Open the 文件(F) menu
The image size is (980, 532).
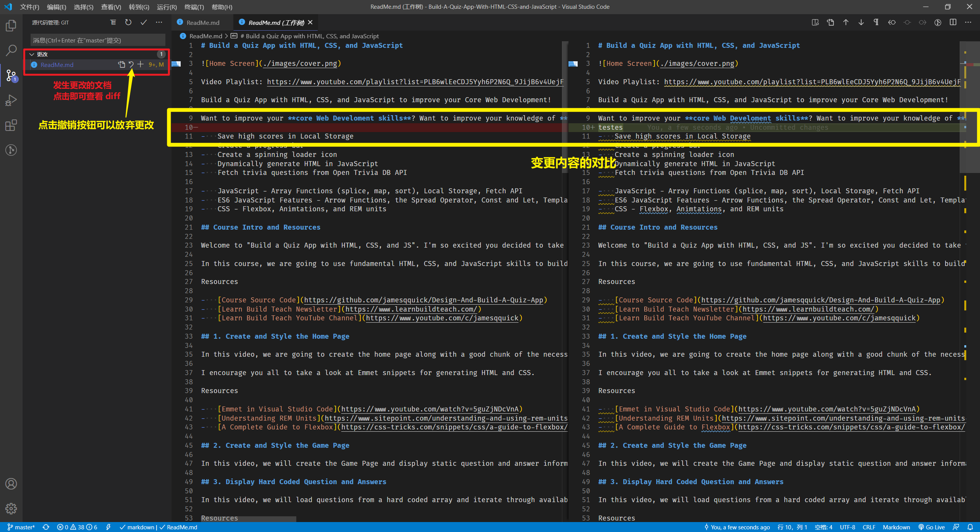(x=29, y=7)
